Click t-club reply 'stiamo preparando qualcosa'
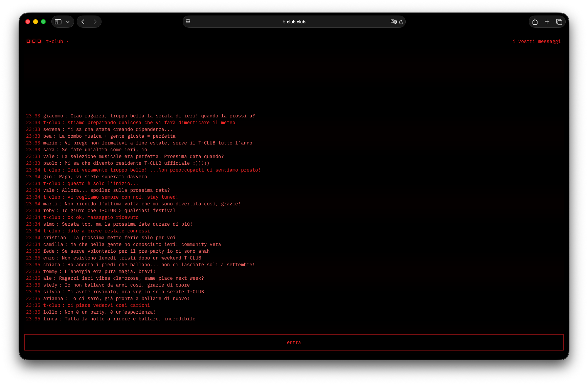Screen dimensions: 588x385 131,123
